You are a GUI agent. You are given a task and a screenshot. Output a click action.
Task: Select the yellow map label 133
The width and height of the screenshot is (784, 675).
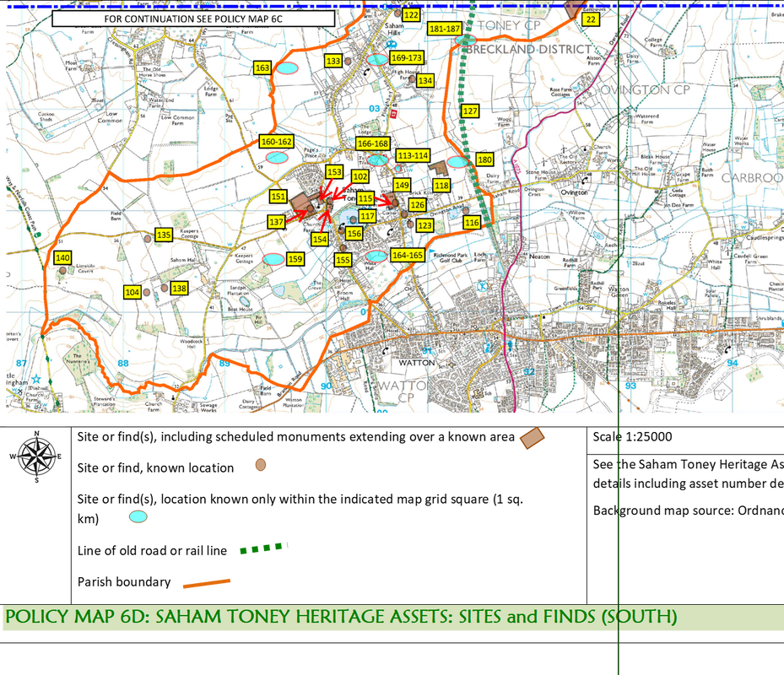coord(333,61)
